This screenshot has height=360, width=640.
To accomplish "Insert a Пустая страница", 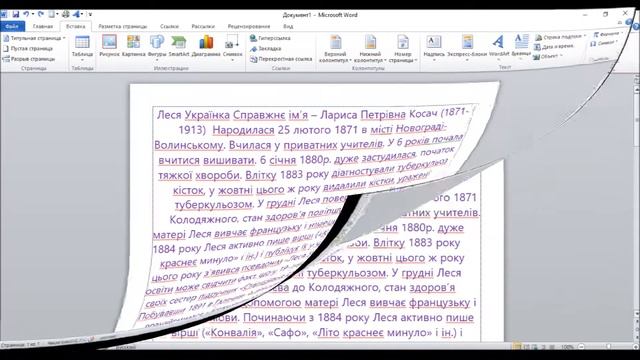I will [28, 48].
